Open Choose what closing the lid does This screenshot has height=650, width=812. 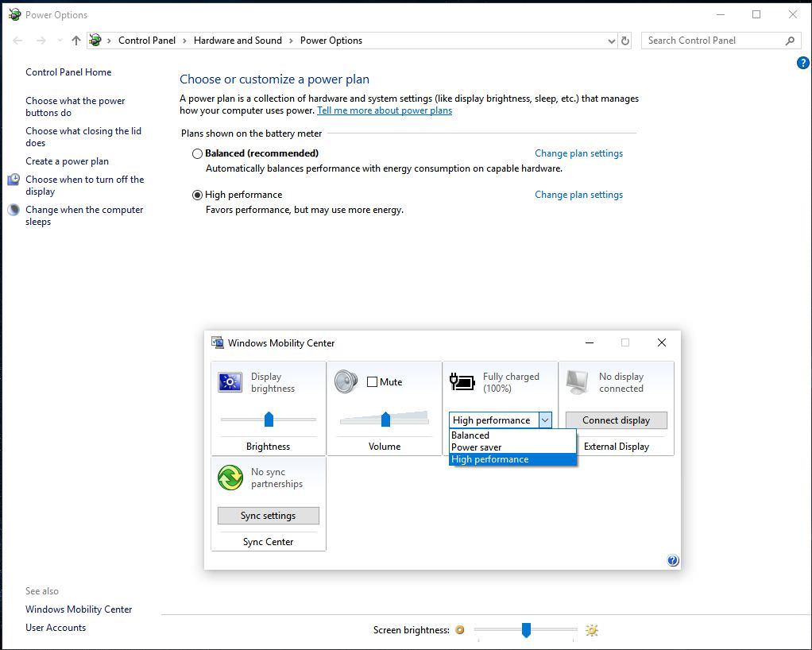83,137
